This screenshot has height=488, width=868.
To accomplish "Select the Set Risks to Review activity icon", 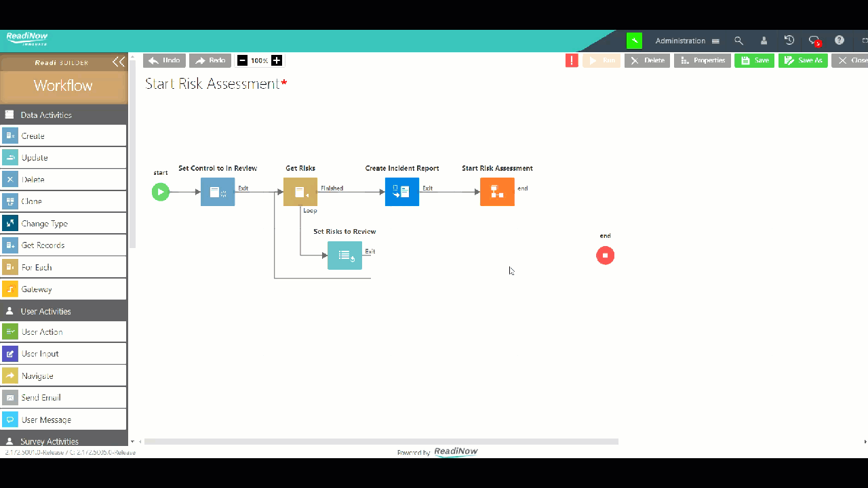I will coord(344,256).
